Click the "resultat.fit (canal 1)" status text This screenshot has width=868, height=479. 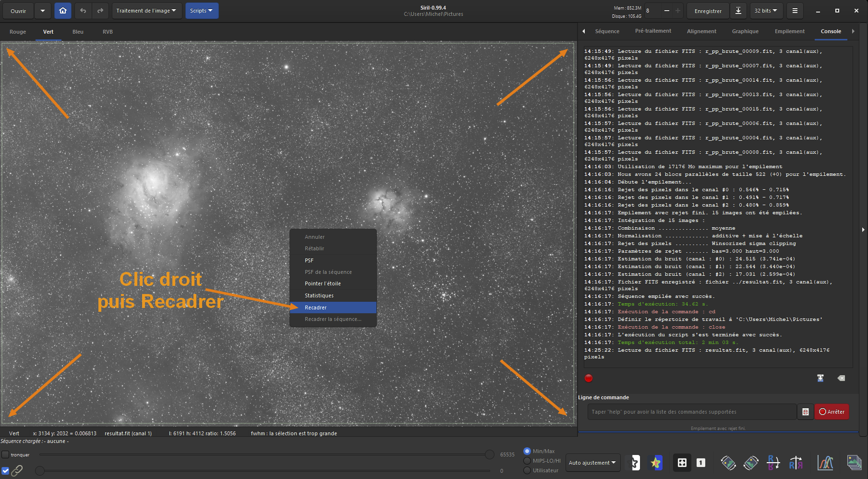tap(128, 433)
